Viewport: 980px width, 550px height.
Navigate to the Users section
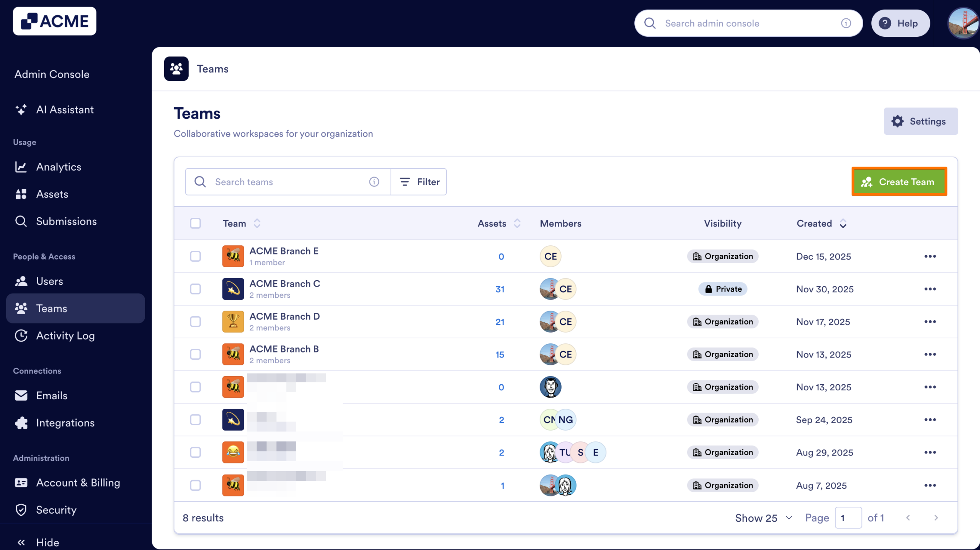[x=49, y=281]
